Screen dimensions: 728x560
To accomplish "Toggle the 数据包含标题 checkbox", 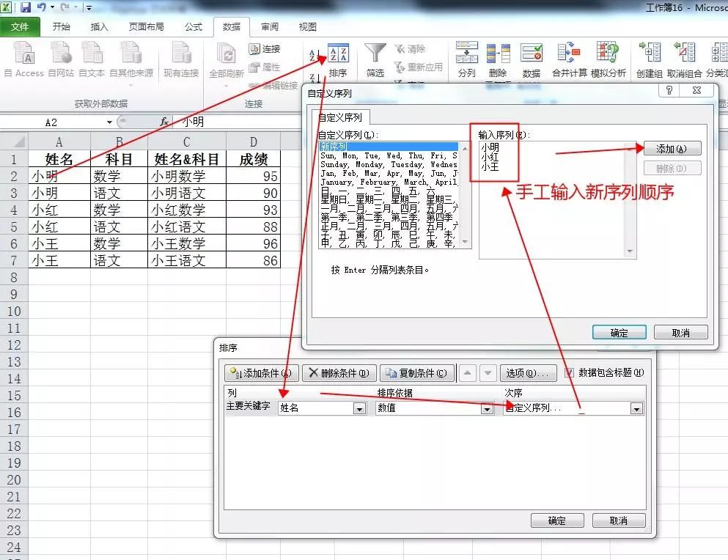I will coord(570,373).
